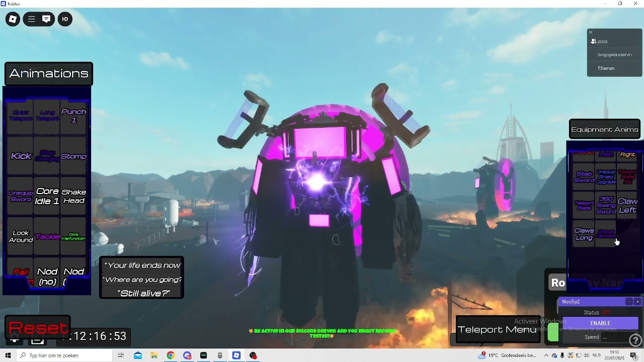
Task: Play the Stomp animation
Action: click(x=73, y=156)
